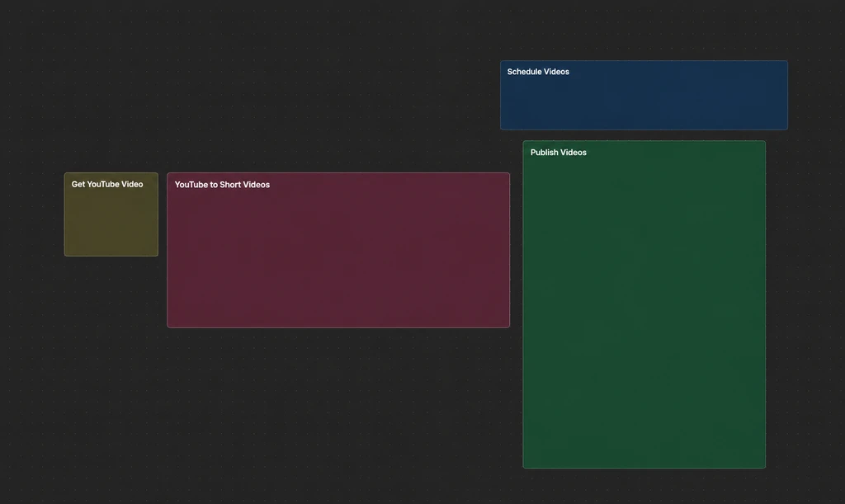Click the "Publish Videos" title text

[559, 153]
